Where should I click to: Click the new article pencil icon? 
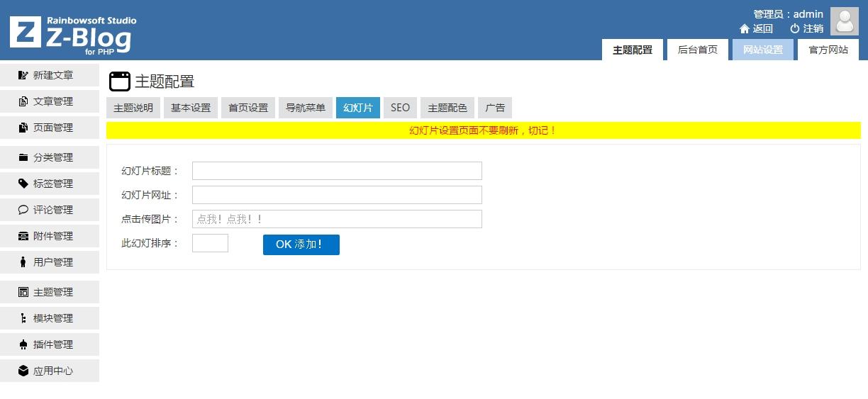tap(23, 75)
